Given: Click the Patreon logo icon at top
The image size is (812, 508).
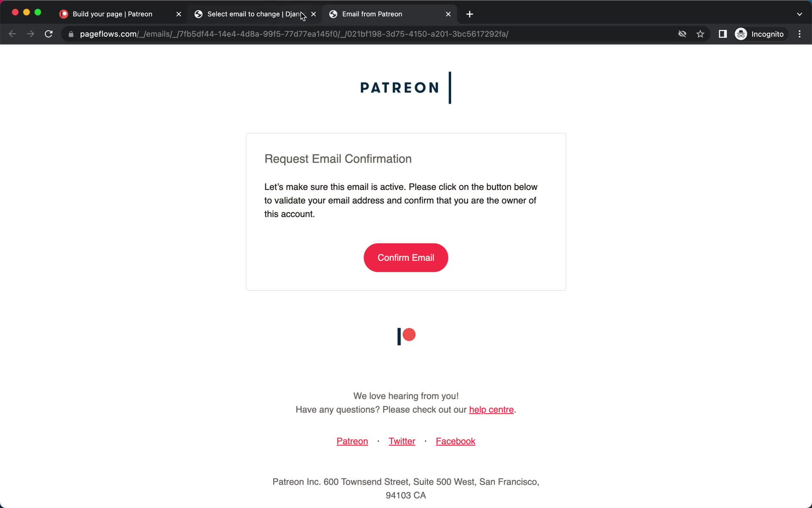Looking at the screenshot, I should (x=406, y=87).
